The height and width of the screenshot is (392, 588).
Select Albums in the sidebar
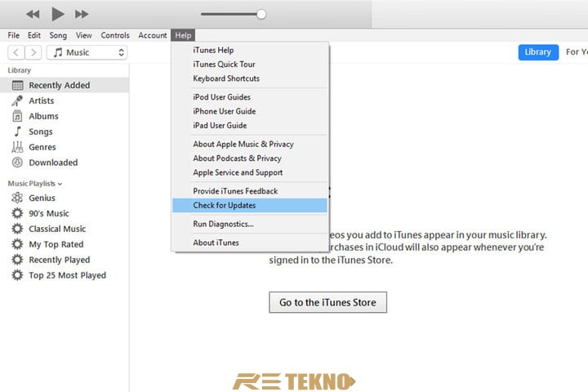[65, 116]
